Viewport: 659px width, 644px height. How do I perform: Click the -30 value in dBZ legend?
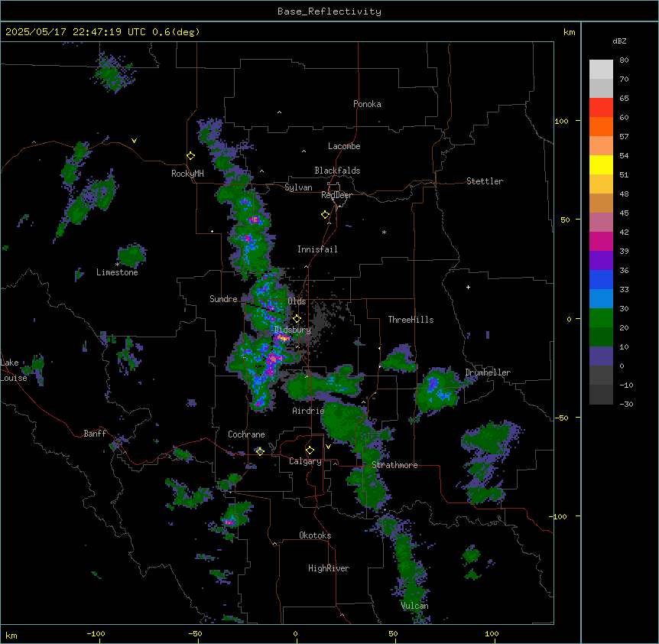[626, 404]
